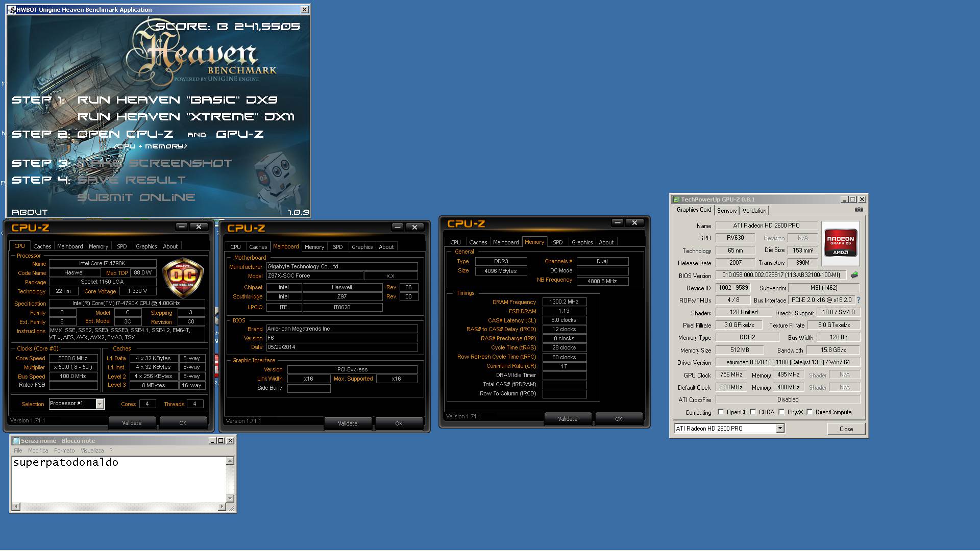The image size is (980, 551).
Task: Click Notepad vertical scrollbar up arrow
Action: [x=230, y=461]
